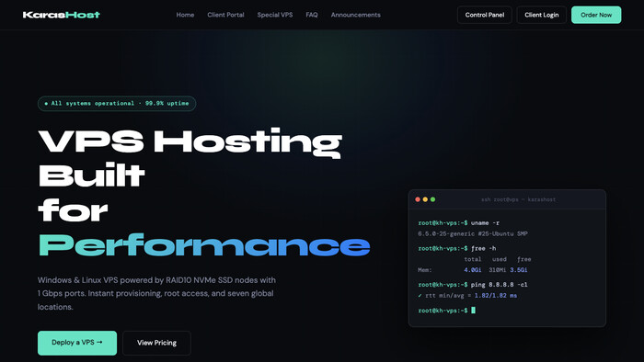Click the red close dot on terminal window
The height and width of the screenshot is (362, 644).
tap(418, 199)
